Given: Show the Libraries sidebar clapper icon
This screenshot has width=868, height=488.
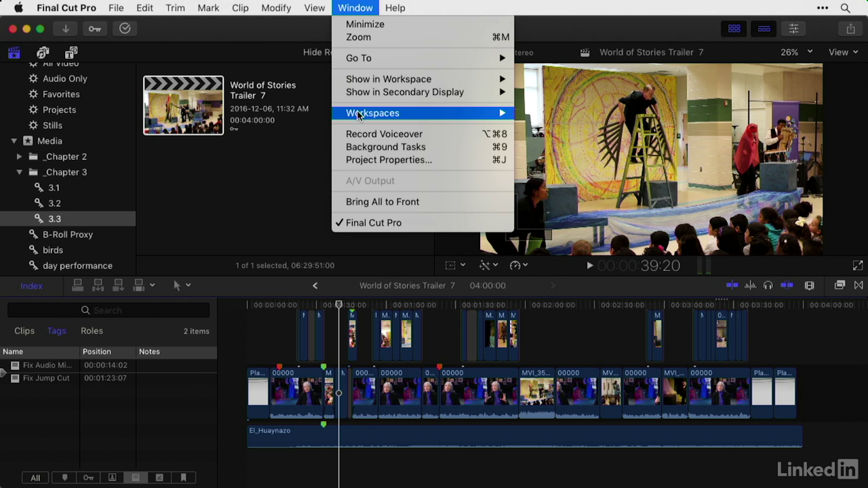Looking at the screenshot, I should 14,53.
